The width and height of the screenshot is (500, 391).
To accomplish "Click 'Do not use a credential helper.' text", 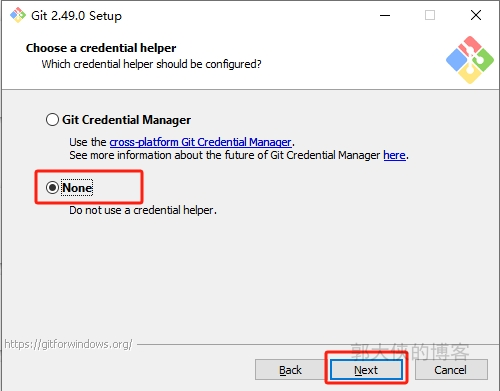I will [143, 210].
